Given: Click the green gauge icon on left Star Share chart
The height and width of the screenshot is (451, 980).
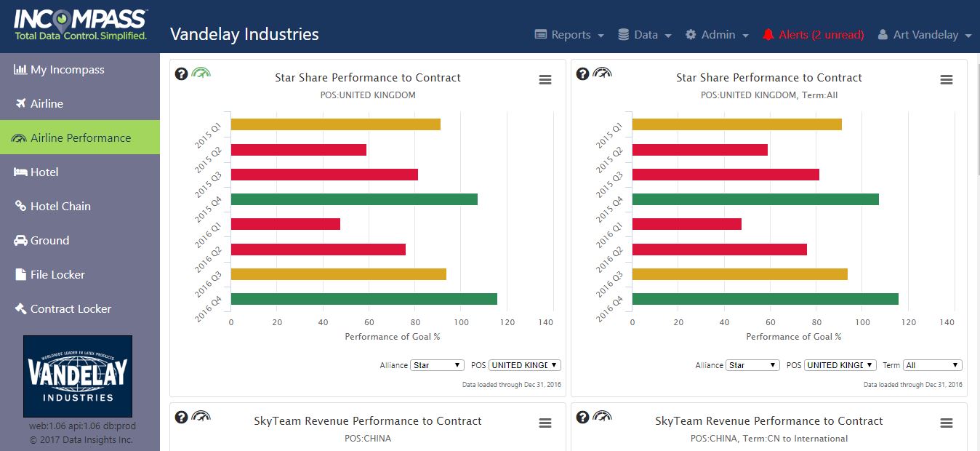Looking at the screenshot, I should point(201,73).
